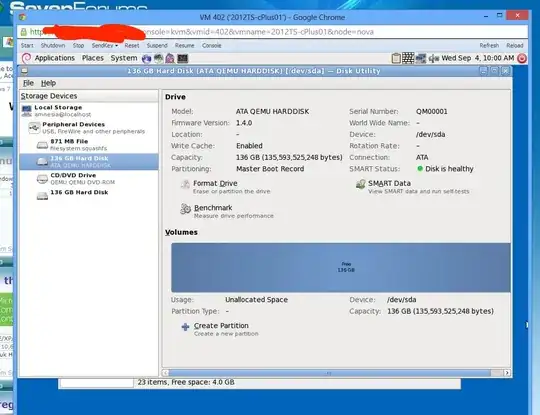This screenshot has width=540, height=415.
Task: Click the horizontal scrollbar in drive pane
Action: pos(329,373)
